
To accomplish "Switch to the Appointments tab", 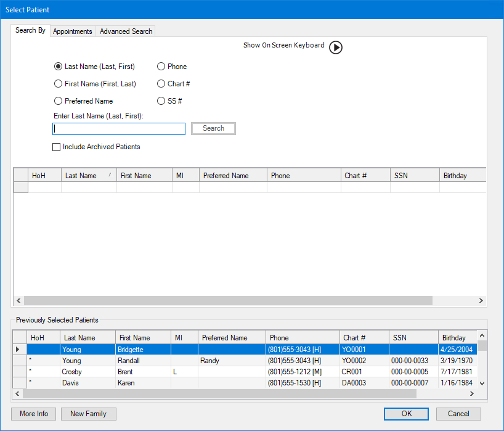I will [x=73, y=31].
